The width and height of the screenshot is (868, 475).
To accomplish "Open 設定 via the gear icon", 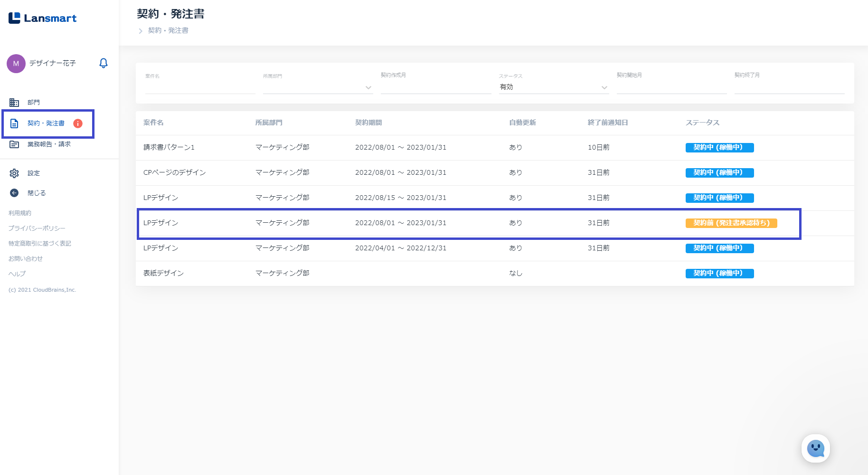I will 14,173.
